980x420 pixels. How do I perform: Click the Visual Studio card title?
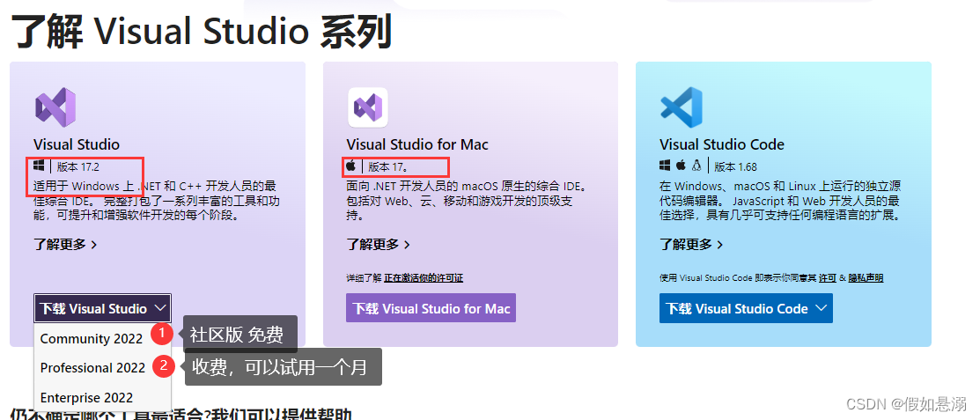pos(77,144)
